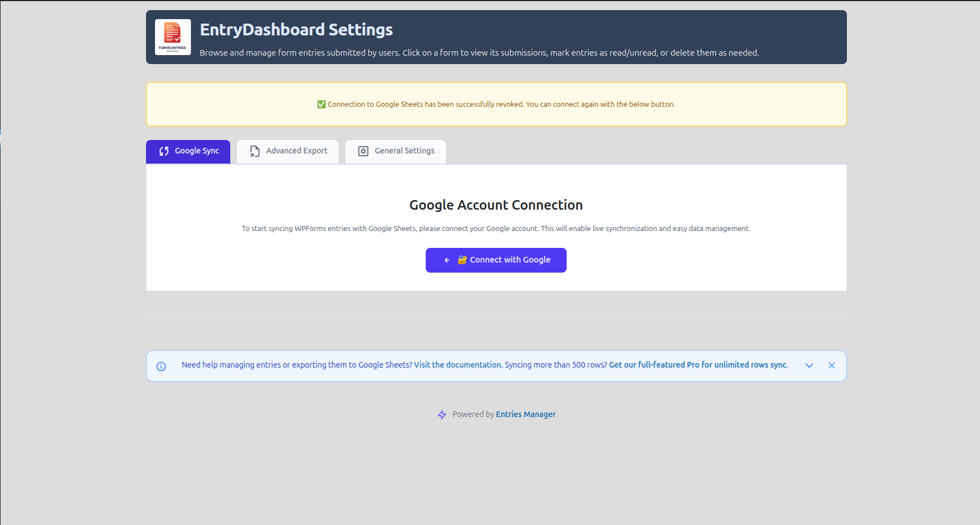Screen dimensions: 980x525
Task: Dismiss the help banner with the X
Action: point(832,365)
